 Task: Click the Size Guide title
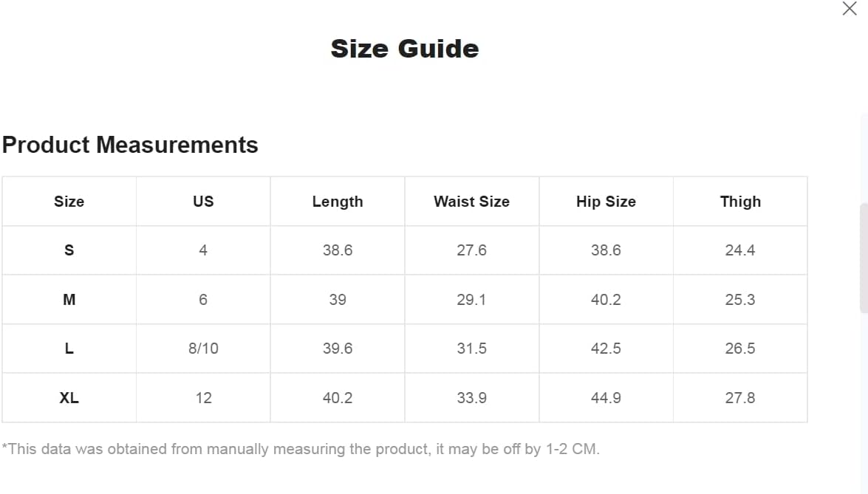tap(405, 49)
